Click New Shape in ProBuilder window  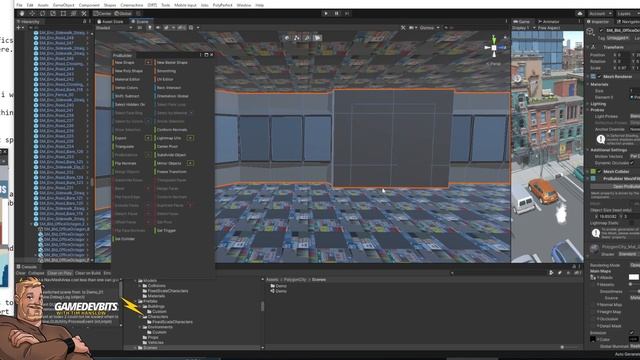(124, 62)
